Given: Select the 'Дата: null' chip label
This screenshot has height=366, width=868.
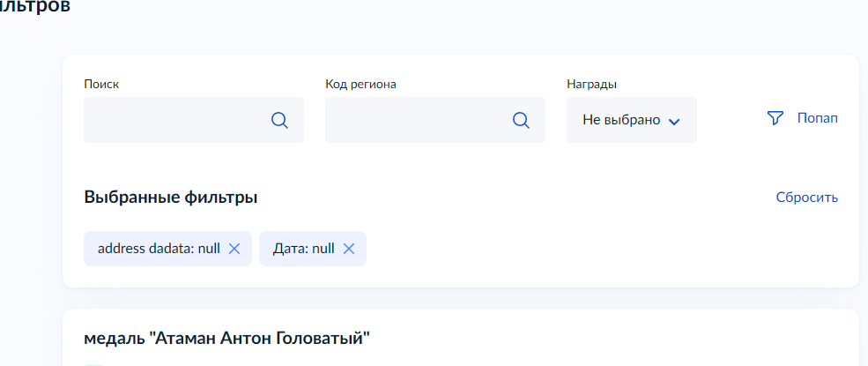Looking at the screenshot, I should pos(304,249).
